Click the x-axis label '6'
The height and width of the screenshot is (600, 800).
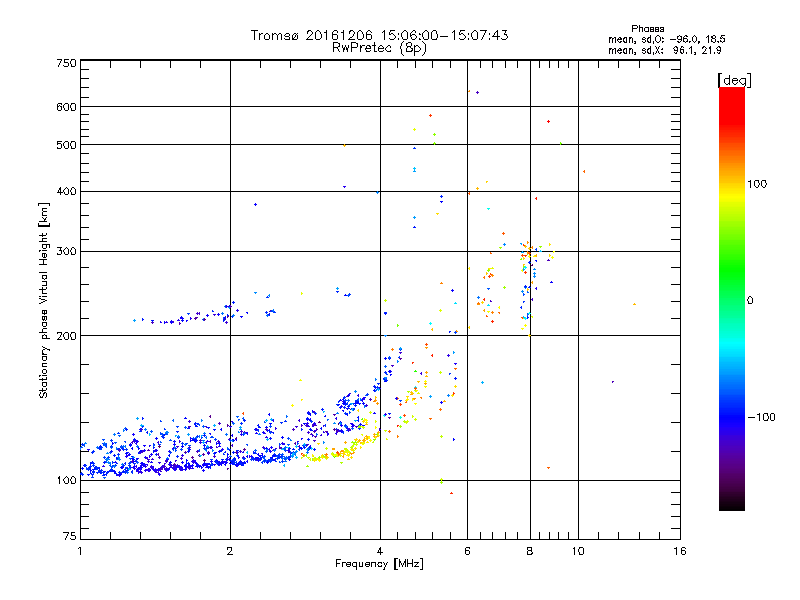(467, 551)
